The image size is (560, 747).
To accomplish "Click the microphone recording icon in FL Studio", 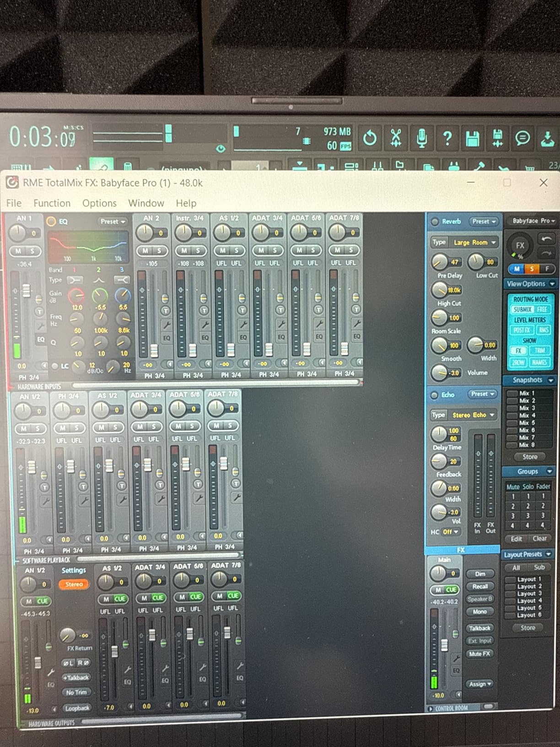I will coord(422,138).
